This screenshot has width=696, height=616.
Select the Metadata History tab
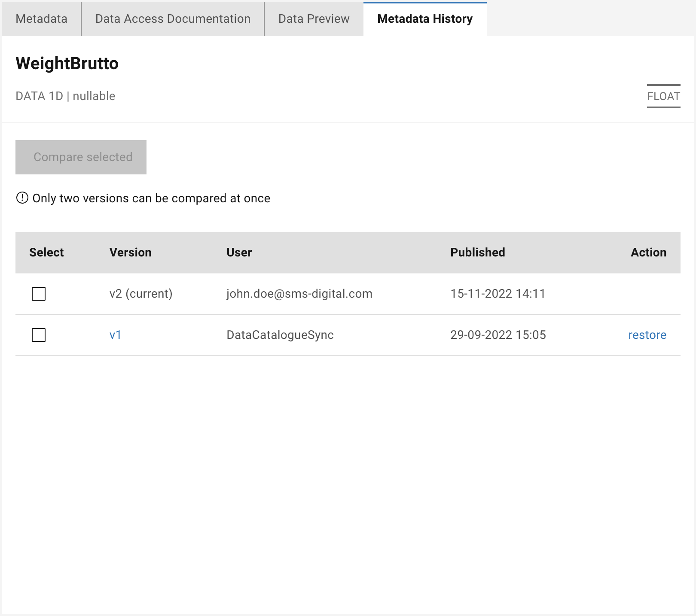click(x=424, y=19)
